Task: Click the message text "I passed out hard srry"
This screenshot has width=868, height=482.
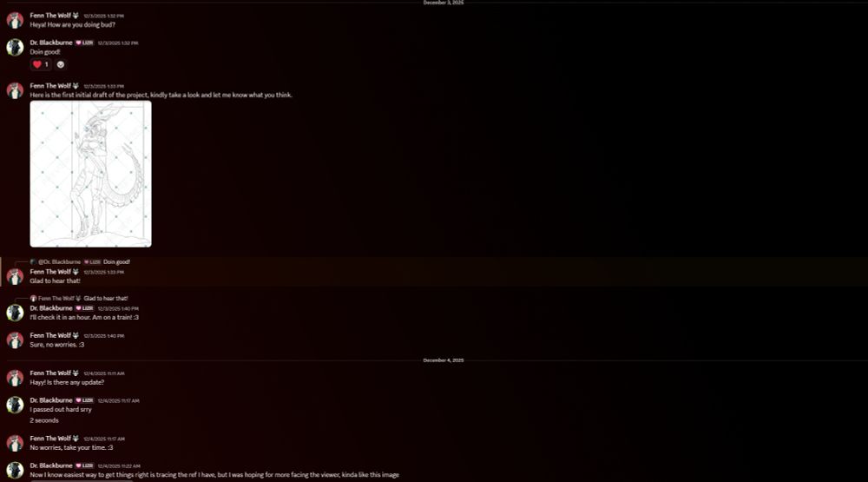Action: point(61,409)
